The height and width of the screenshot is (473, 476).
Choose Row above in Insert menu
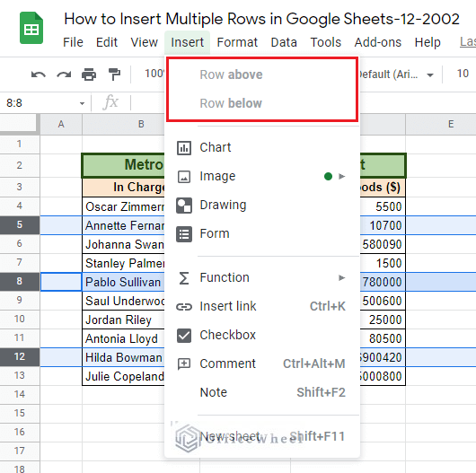(x=261, y=74)
